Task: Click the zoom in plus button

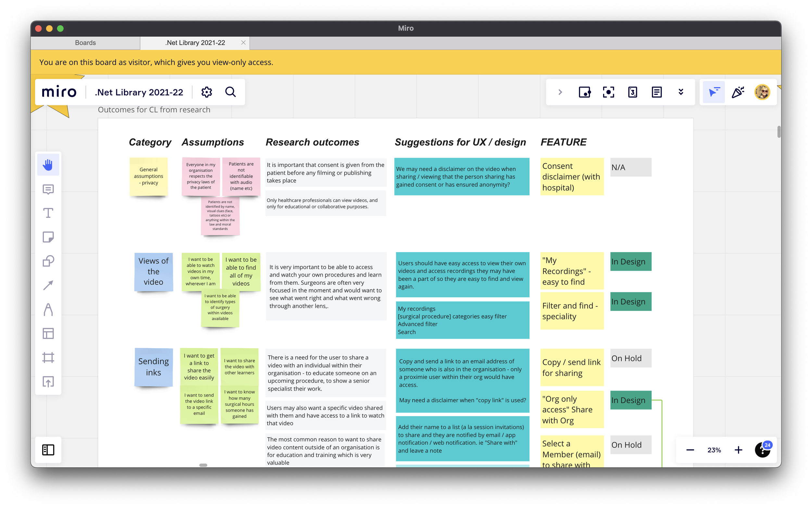Action: 738,450
